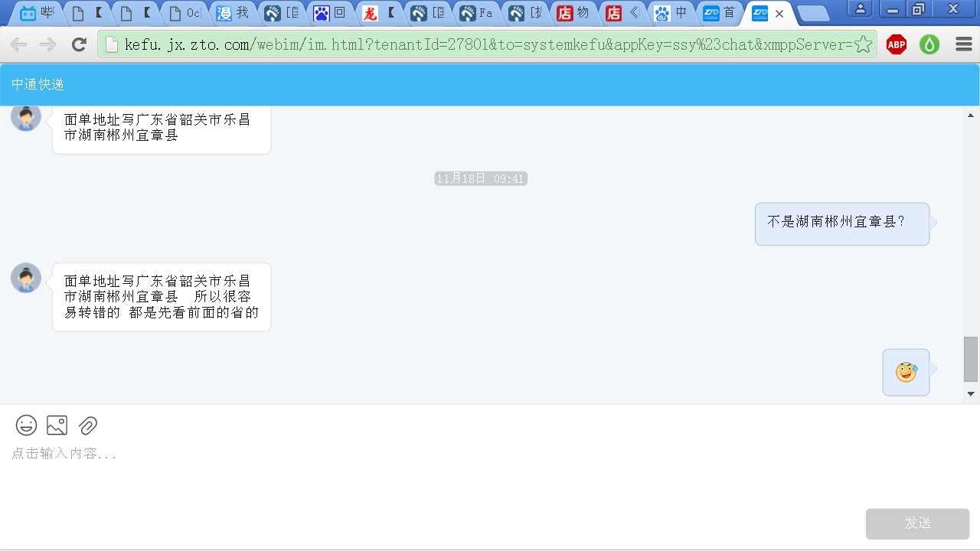Switch to the ZTO tab labeled 首

pyautogui.click(x=720, y=13)
